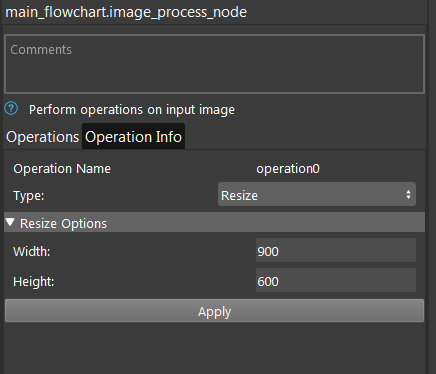Select the operation0 name value

coord(288,169)
